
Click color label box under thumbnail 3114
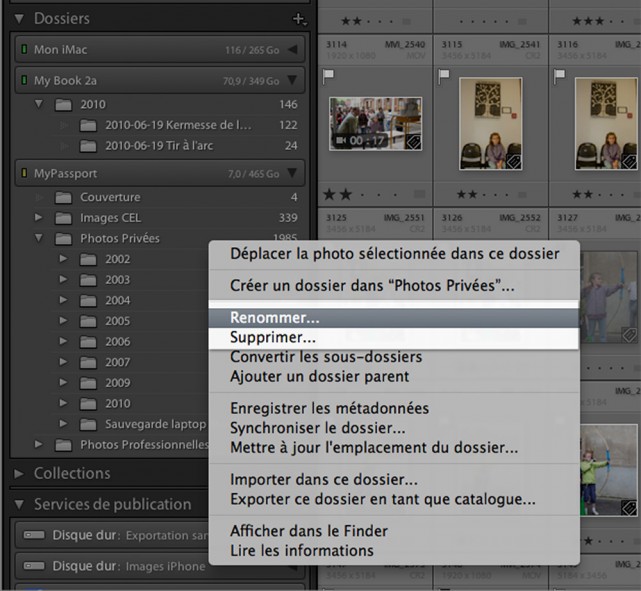click(x=419, y=195)
